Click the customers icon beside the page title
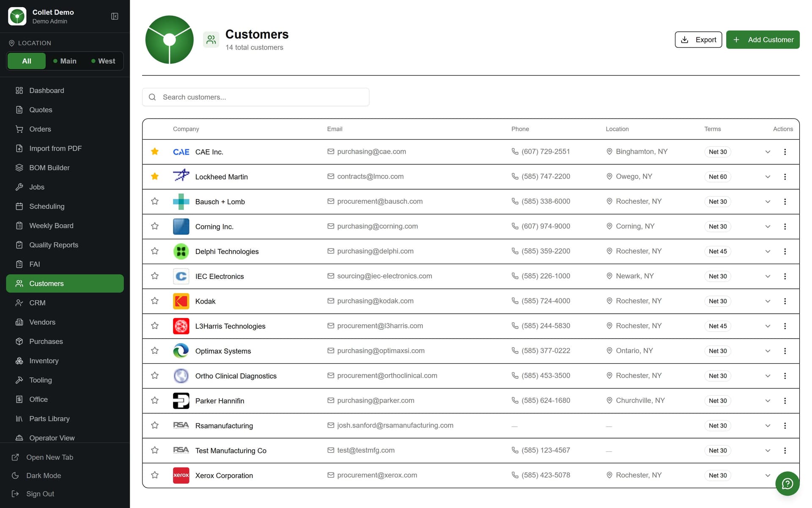 [211, 40]
